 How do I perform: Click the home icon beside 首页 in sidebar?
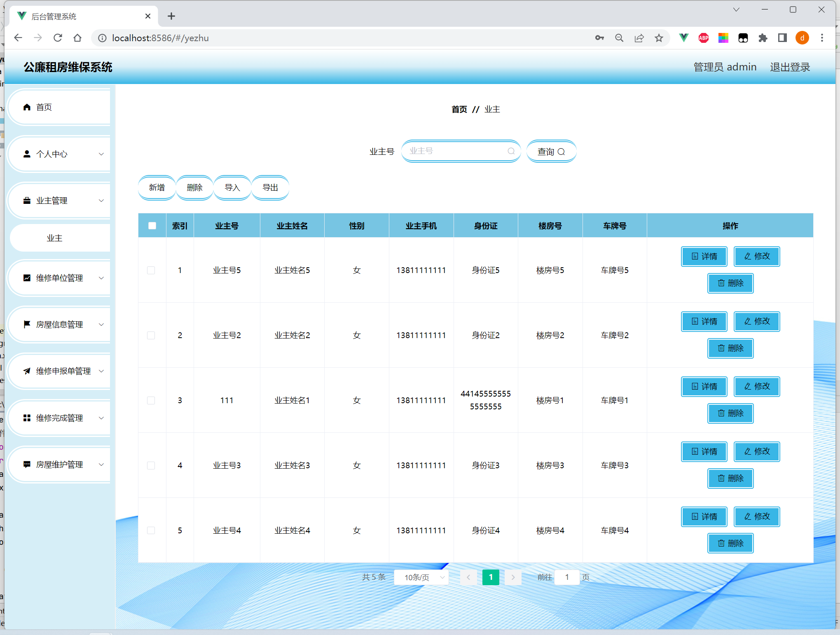[27, 107]
